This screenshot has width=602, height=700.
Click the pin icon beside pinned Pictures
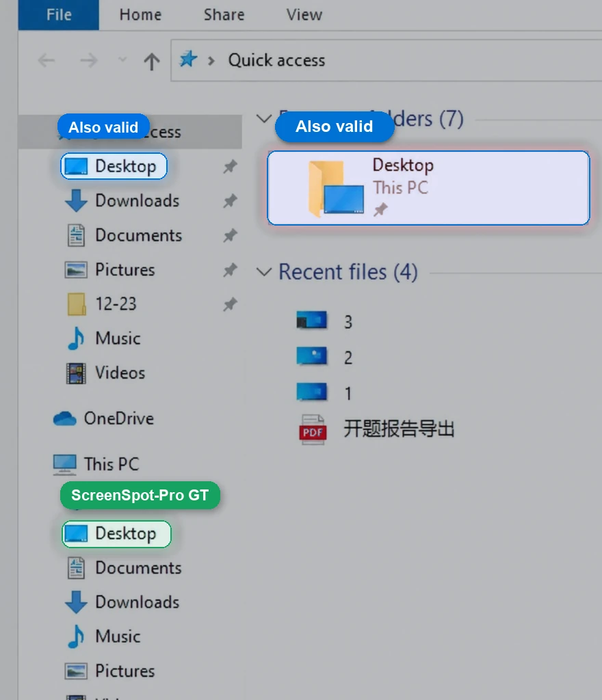[x=230, y=269]
